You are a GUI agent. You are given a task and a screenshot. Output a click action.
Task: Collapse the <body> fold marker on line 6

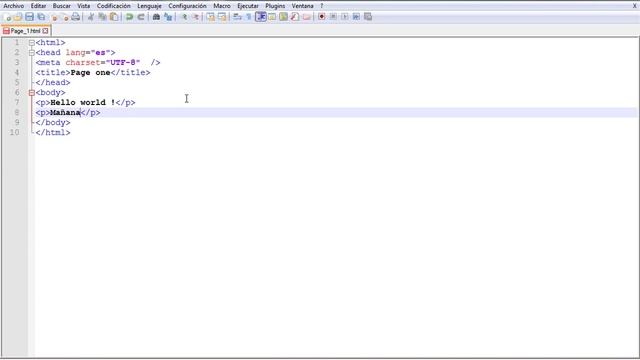coord(31,93)
